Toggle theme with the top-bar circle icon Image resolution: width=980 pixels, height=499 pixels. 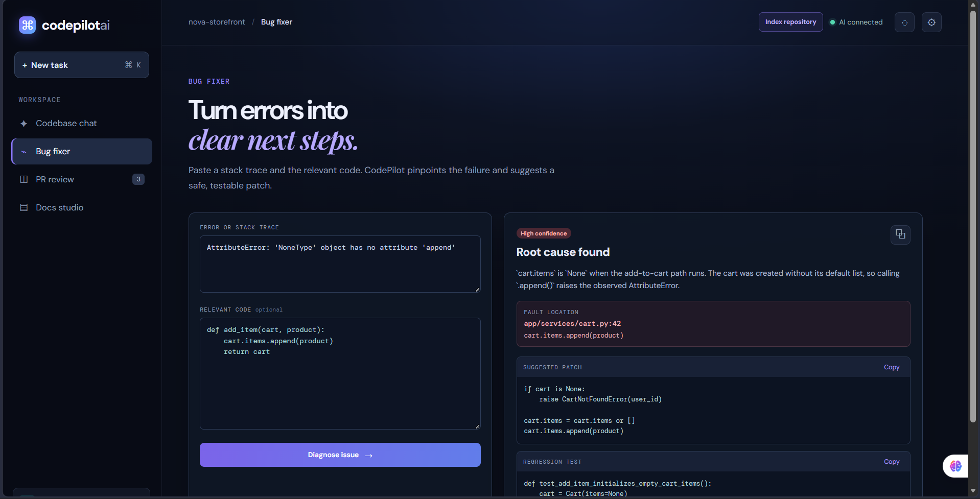(x=904, y=22)
